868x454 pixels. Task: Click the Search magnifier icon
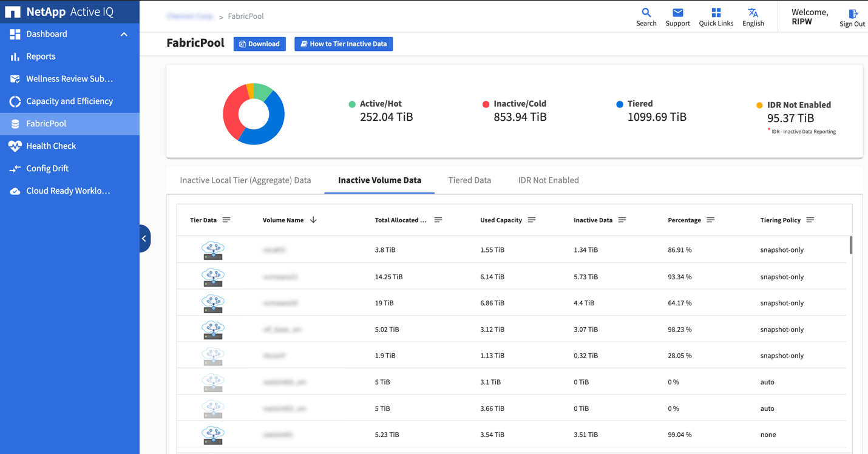(x=646, y=13)
